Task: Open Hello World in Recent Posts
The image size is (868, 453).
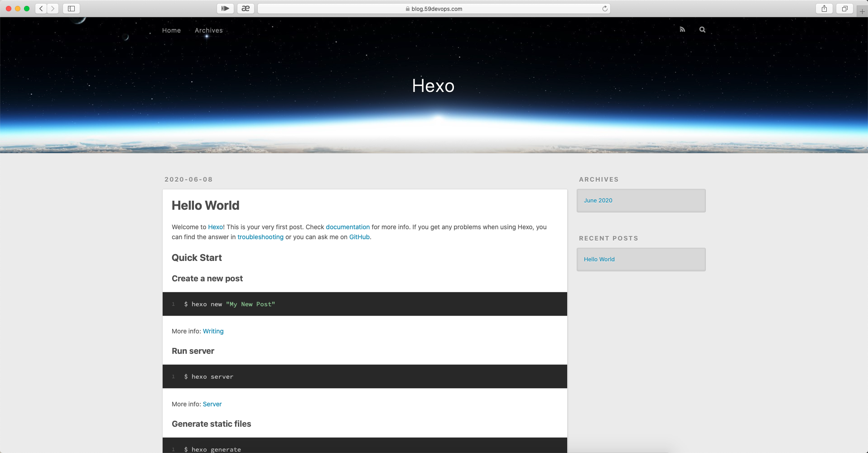Action: tap(599, 259)
